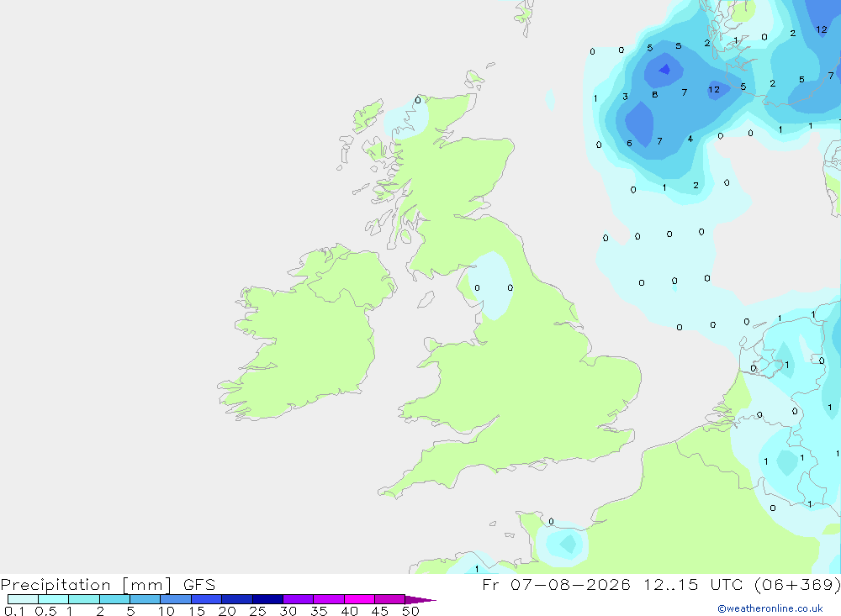The height and width of the screenshot is (616, 841).
Task: Click the 0.5–1 mm legend color swatch
Action: click(54, 599)
